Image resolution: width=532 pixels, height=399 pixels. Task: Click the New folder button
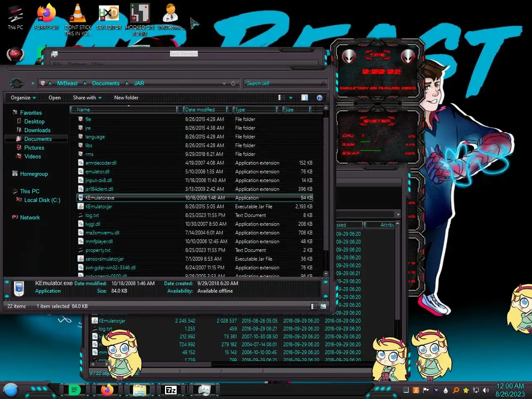click(126, 98)
